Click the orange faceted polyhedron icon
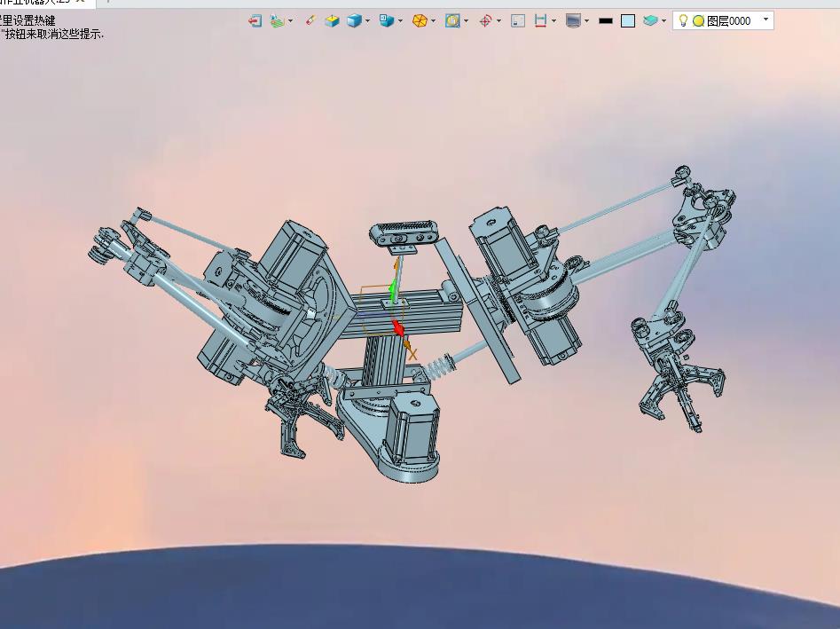This screenshot has width=840, height=629. point(420,21)
